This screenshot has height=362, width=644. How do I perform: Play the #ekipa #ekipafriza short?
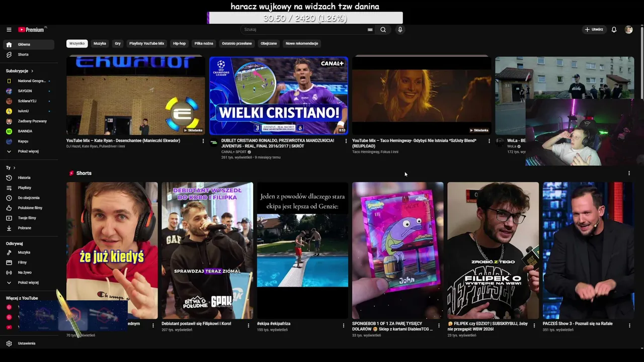coord(302,250)
